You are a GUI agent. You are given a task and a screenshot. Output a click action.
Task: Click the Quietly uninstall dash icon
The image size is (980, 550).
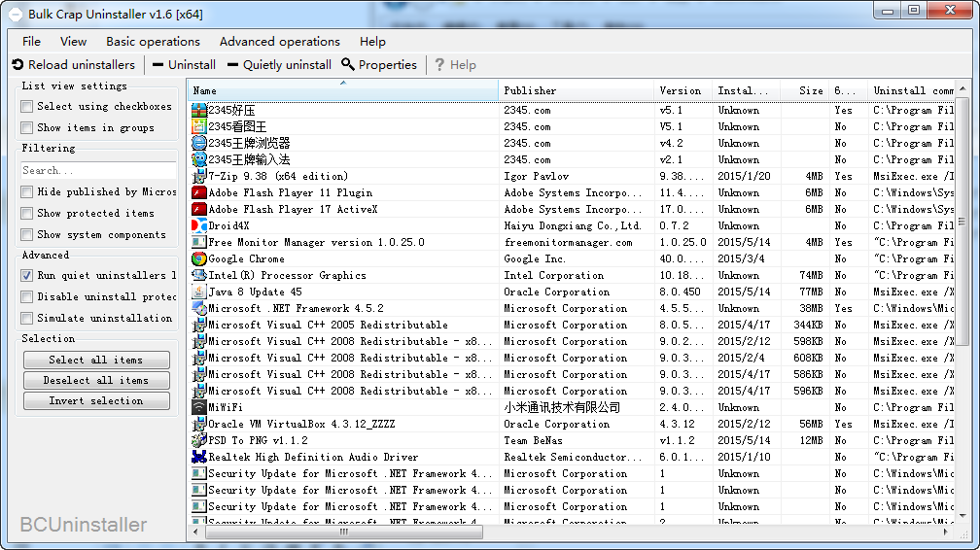pyautogui.click(x=232, y=64)
